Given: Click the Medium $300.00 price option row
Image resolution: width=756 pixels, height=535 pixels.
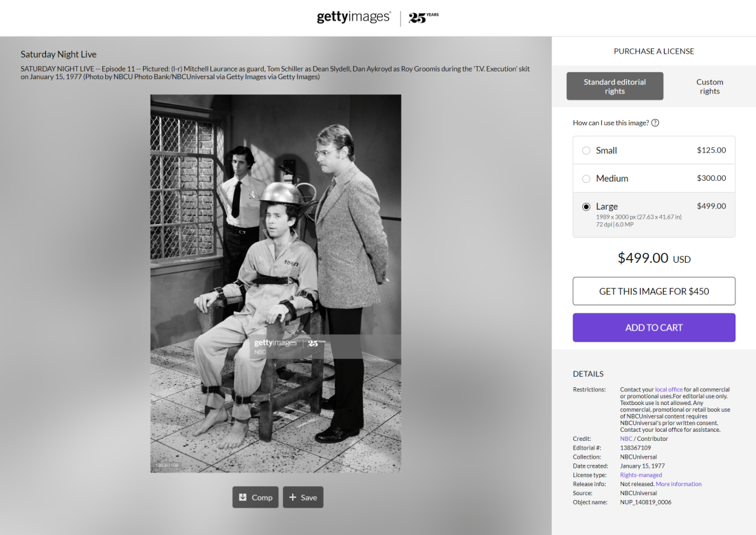Looking at the screenshot, I should tap(654, 179).
